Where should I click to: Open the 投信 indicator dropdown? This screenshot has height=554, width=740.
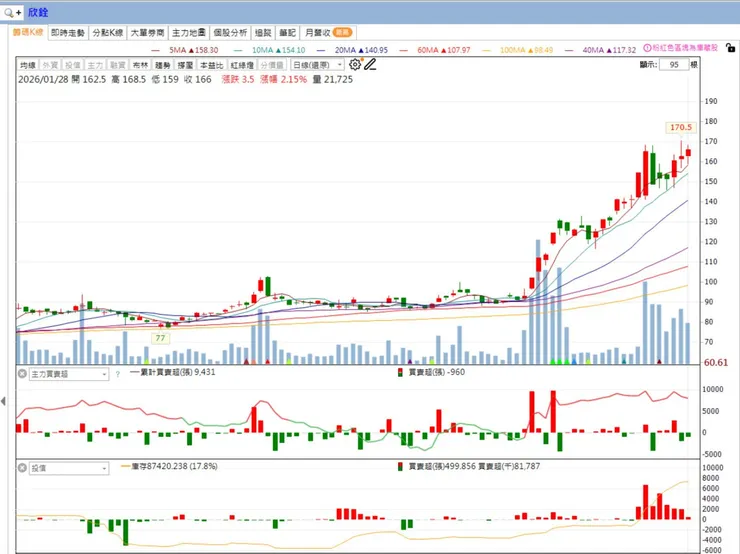pyautogui.click(x=69, y=468)
